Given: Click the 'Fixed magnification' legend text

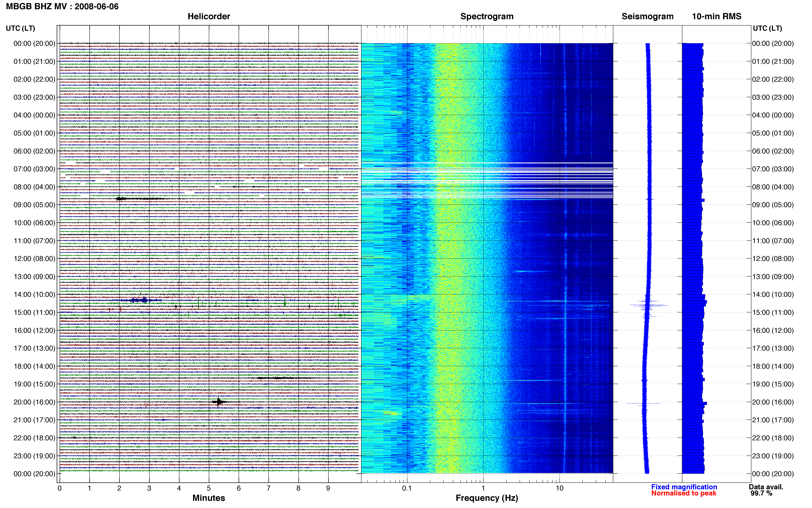Looking at the screenshot, I should pyautogui.click(x=684, y=487).
